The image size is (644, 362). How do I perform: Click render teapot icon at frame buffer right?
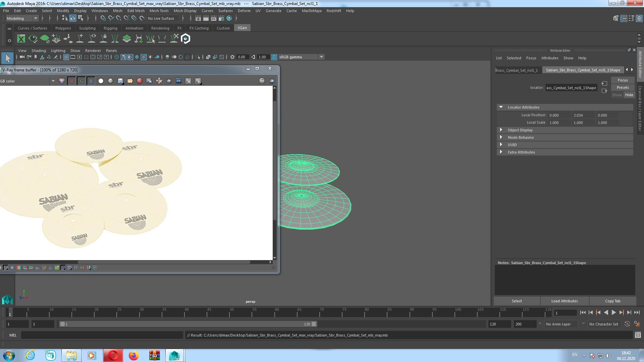(272, 81)
